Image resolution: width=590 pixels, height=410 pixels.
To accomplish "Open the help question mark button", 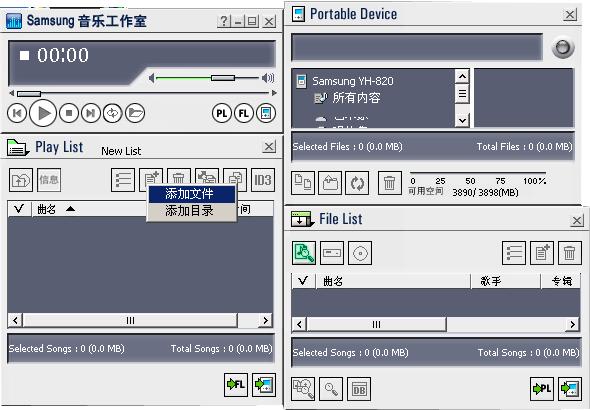I will point(224,21).
